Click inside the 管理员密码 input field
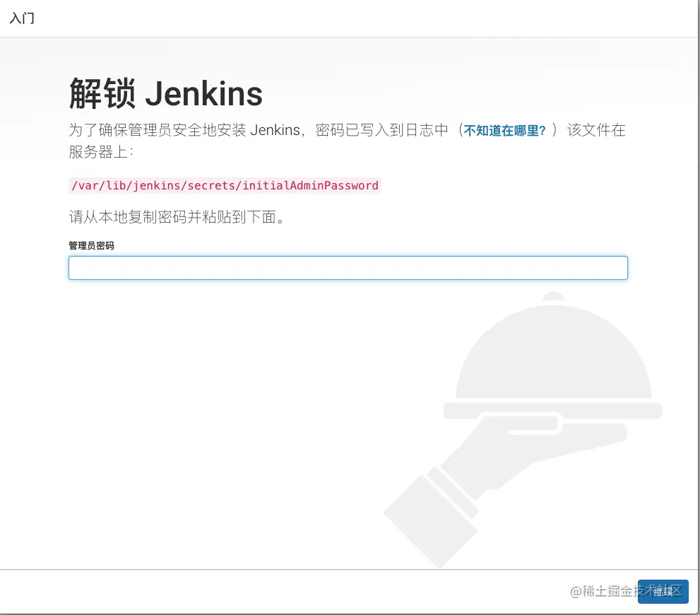Screen dimensions: 700x615 tap(348, 268)
